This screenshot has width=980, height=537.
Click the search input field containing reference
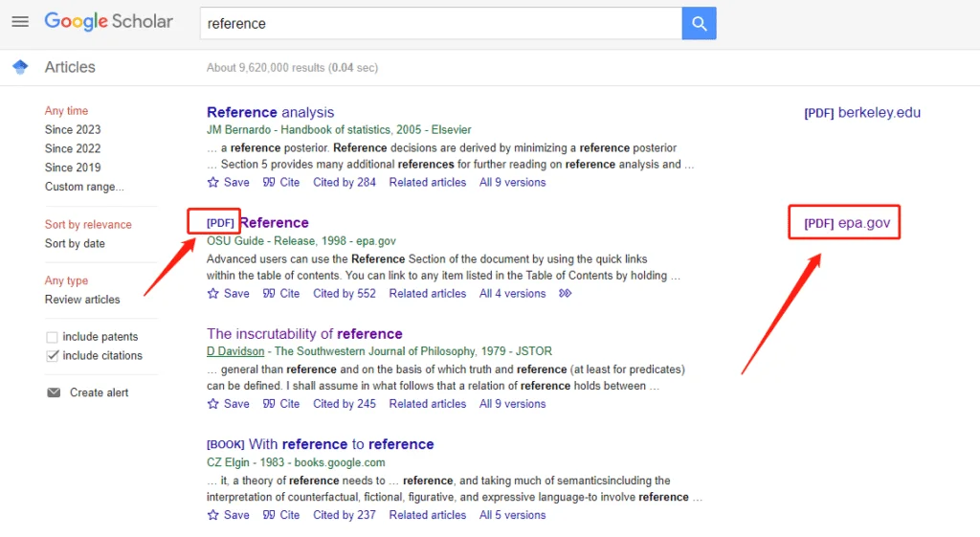[x=440, y=24]
